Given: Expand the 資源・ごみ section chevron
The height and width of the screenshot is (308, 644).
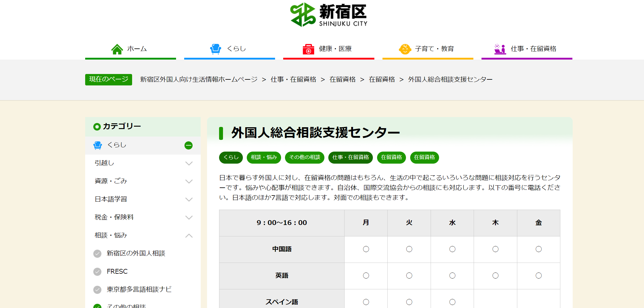Looking at the screenshot, I should click(189, 181).
